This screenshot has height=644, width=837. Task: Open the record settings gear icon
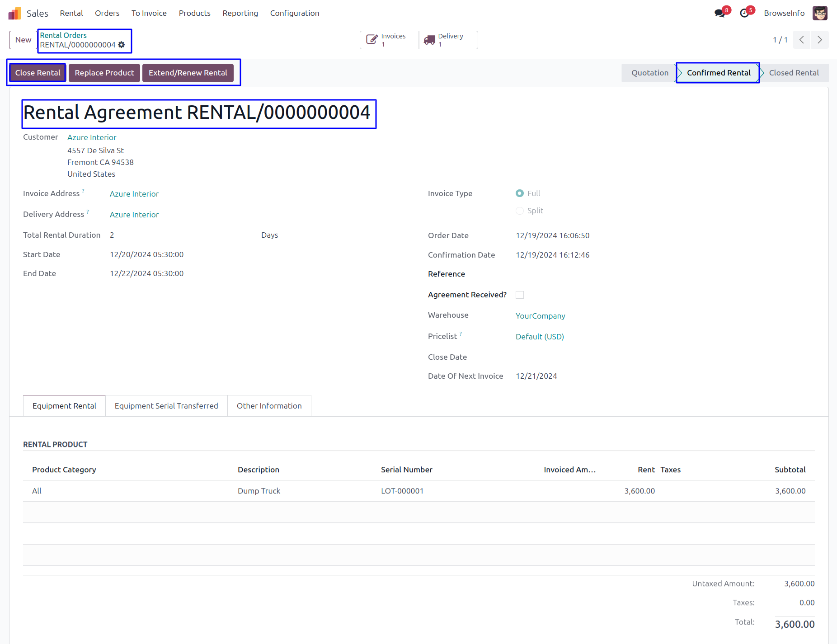tap(122, 45)
